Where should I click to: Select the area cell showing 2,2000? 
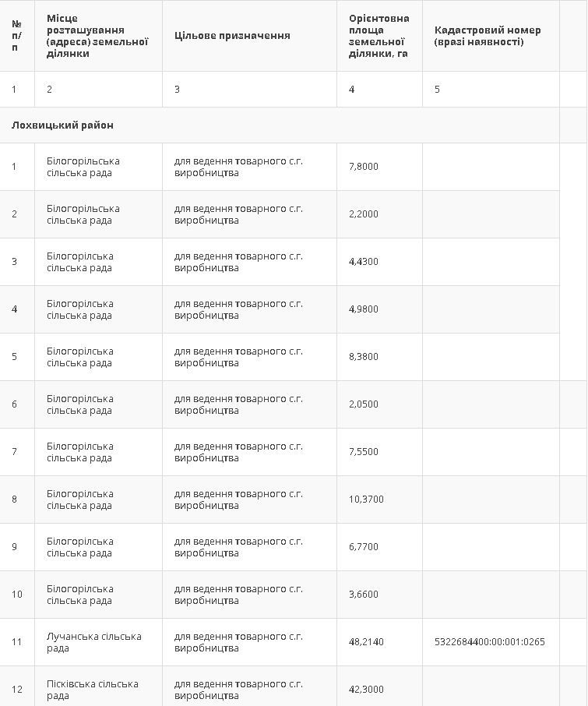(x=364, y=214)
